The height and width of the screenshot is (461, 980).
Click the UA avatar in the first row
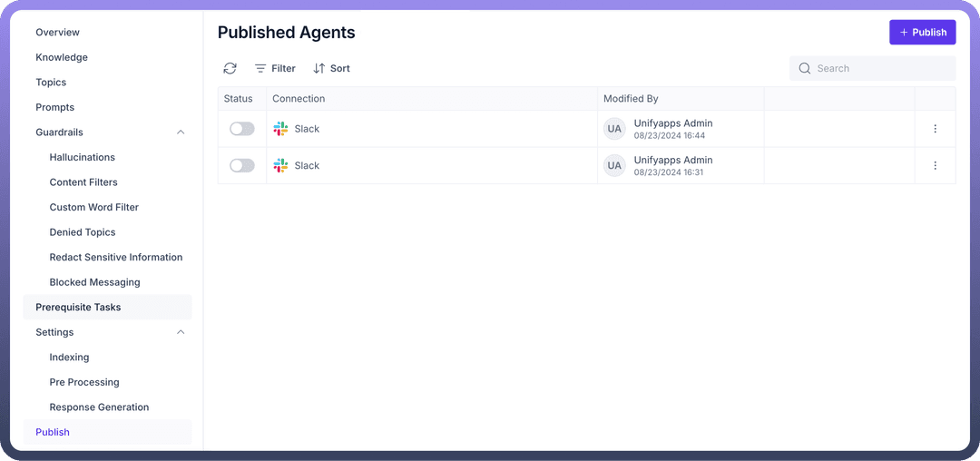[614, 129]
